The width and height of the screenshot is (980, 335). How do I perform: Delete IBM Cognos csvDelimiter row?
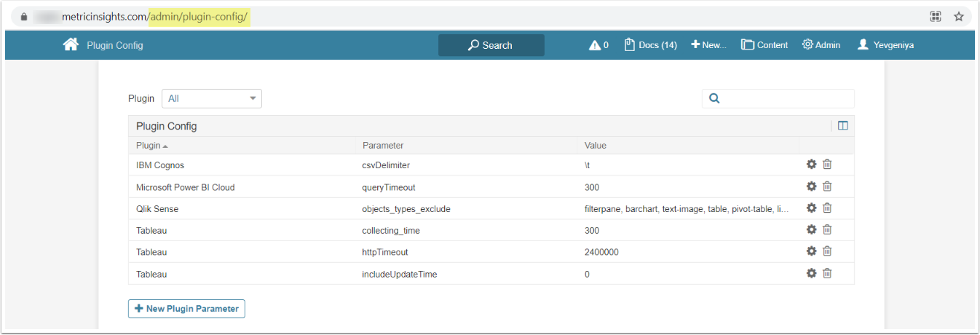click(827, 165)
